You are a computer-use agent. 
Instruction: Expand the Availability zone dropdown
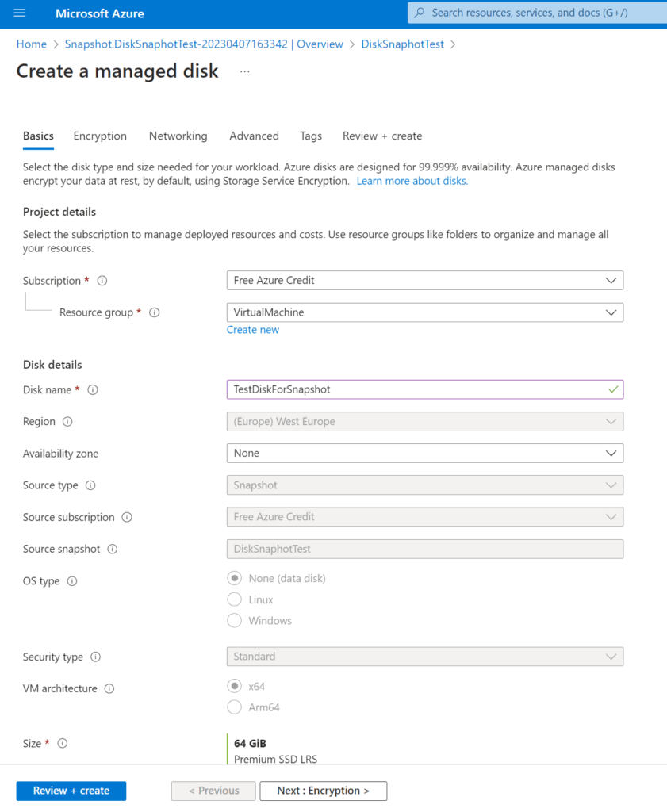424,454
